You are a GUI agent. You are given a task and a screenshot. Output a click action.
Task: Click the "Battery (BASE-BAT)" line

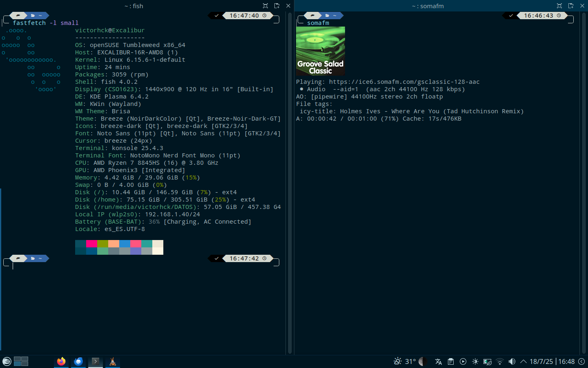click(163, 222)
